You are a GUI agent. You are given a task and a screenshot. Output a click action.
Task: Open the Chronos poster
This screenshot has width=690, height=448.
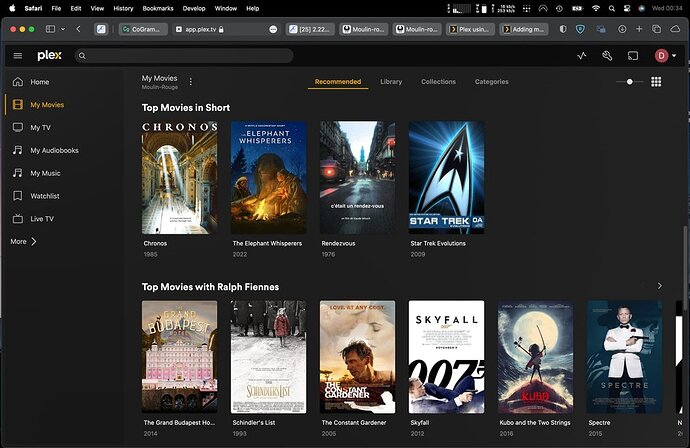[x=180, y=178]
